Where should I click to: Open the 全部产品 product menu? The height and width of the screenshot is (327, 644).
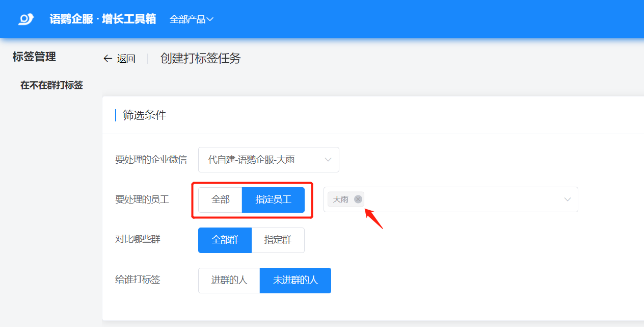(x=191, y=19)
